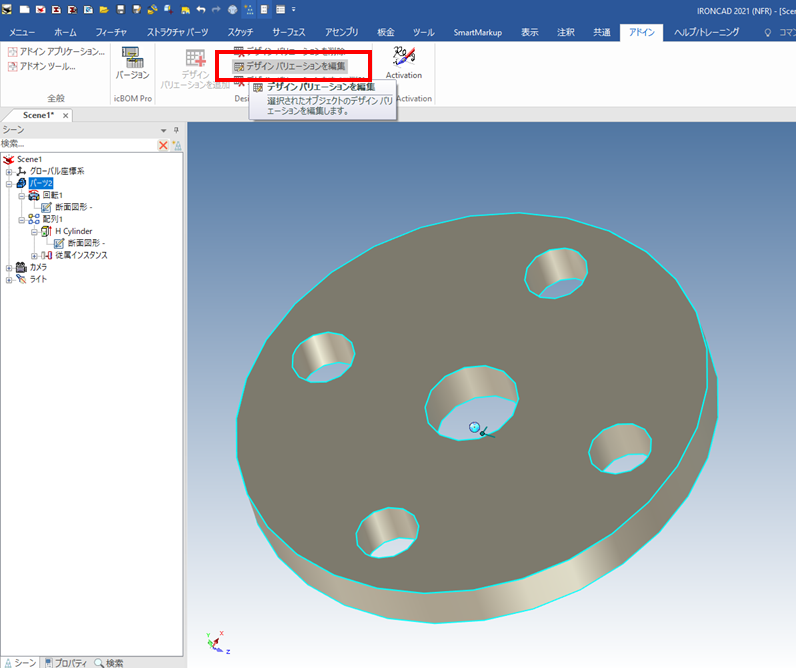
Task: Click the XYZ axis triad in viewport
Action: point(215,641)
